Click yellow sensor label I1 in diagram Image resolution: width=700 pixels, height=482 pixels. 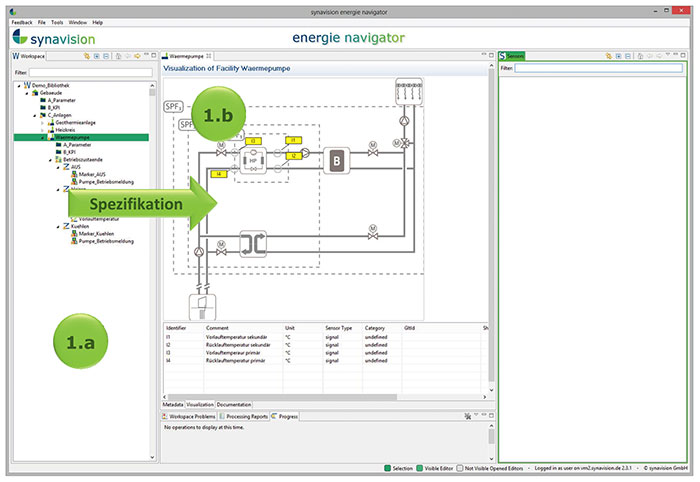coord(293,140)
